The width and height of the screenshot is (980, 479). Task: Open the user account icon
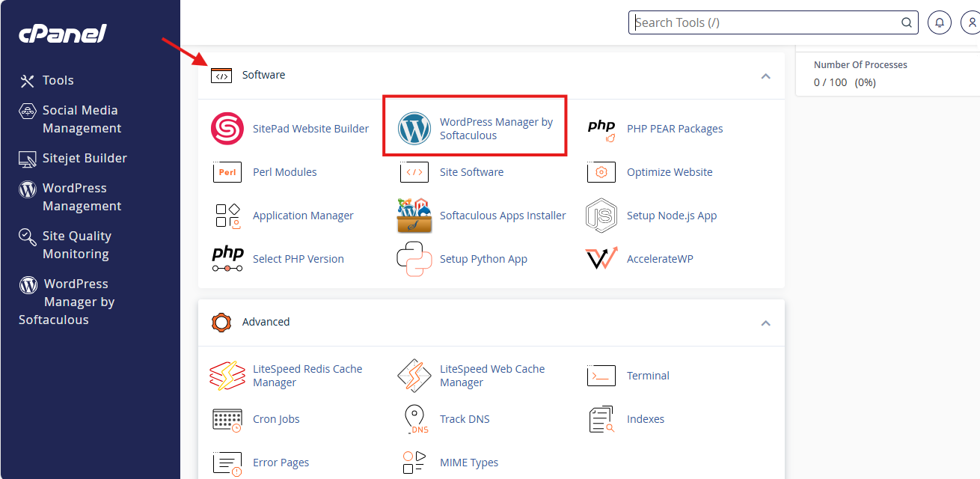[x=971, y=22]
